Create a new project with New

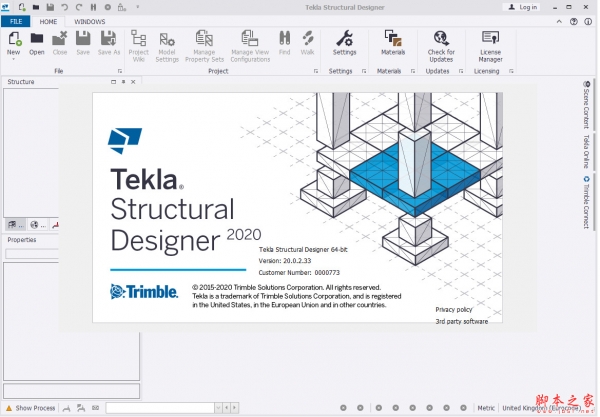coord(13,43)
